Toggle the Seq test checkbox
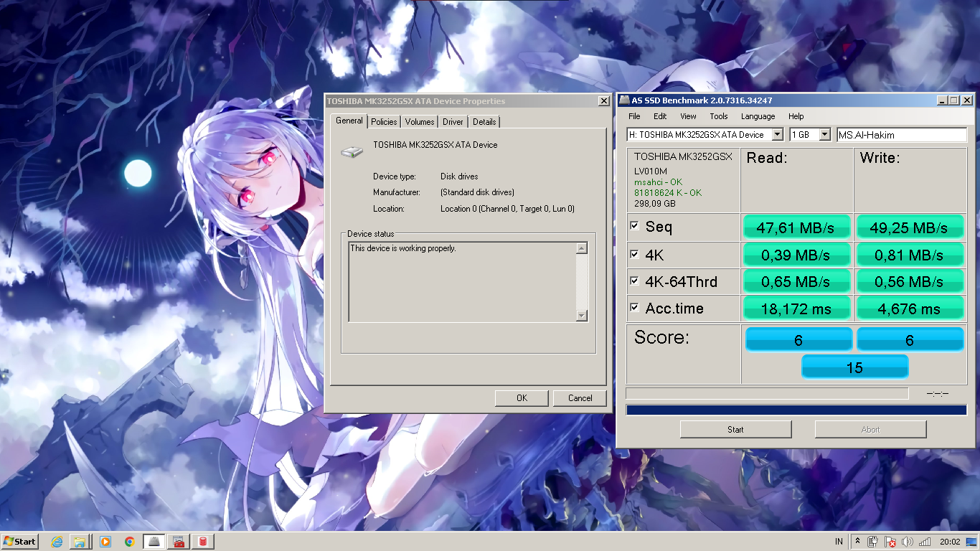Image resolution: width=980 pixels, height=551 pixels. point(634,226)
